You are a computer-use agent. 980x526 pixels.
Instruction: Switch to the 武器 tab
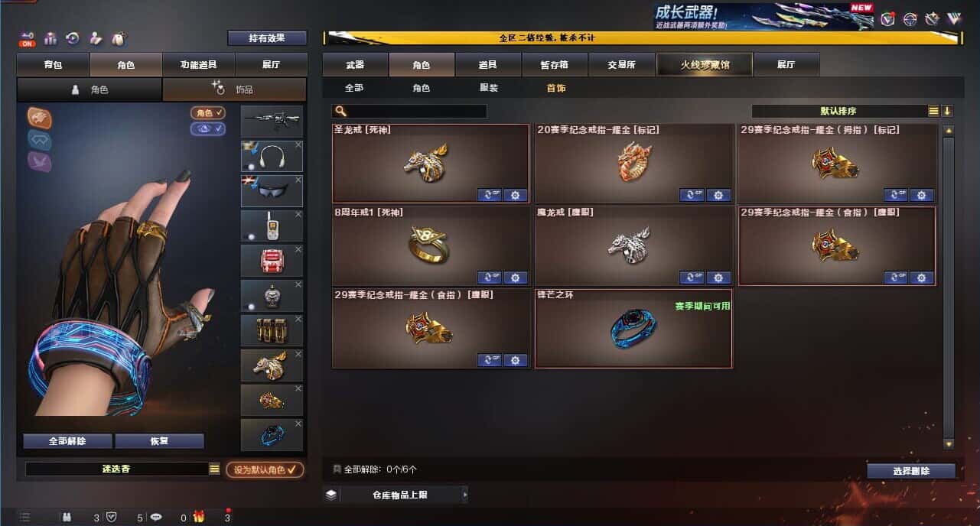(355, 64)
